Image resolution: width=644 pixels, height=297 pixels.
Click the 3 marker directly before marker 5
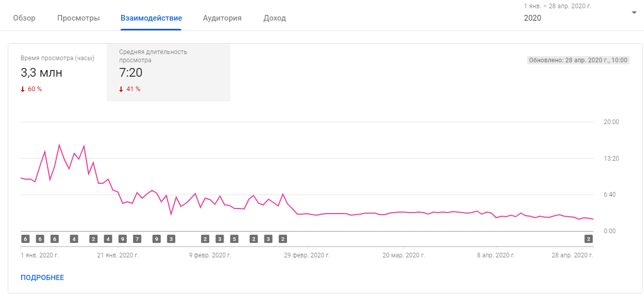tap(219, 239)
